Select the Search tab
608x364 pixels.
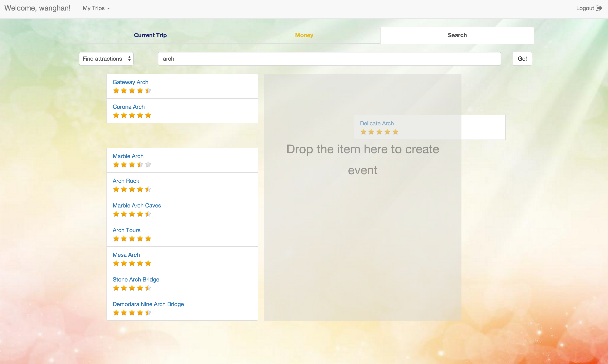[457, 35]
